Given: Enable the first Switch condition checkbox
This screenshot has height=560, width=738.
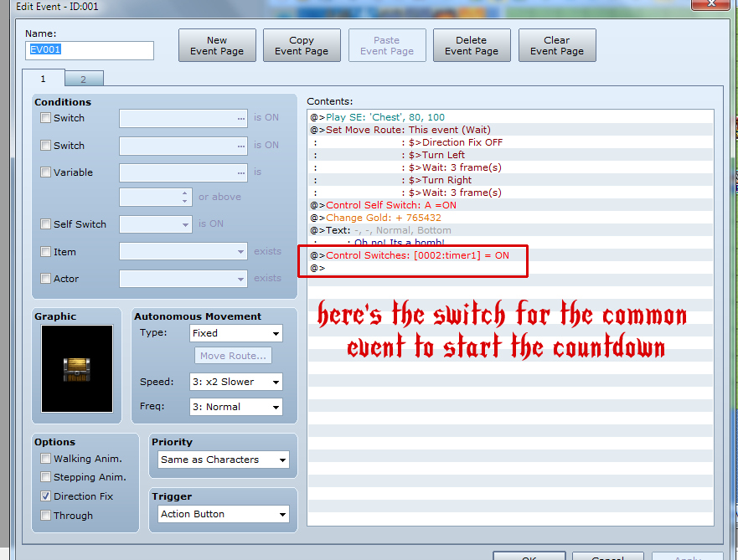Looking at the screenshot, I should (x=46, y=118).
